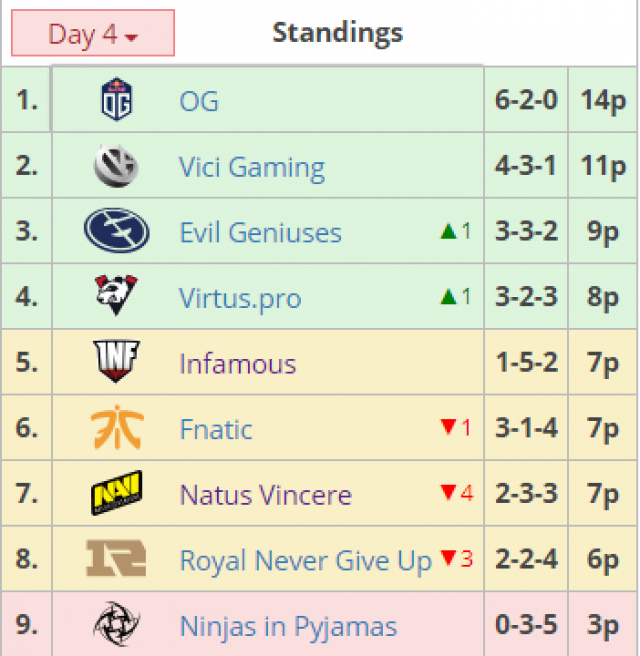Screen dimensions: 640x656
Task: Go to Natus Vincere page
Action: click(266, 495)
